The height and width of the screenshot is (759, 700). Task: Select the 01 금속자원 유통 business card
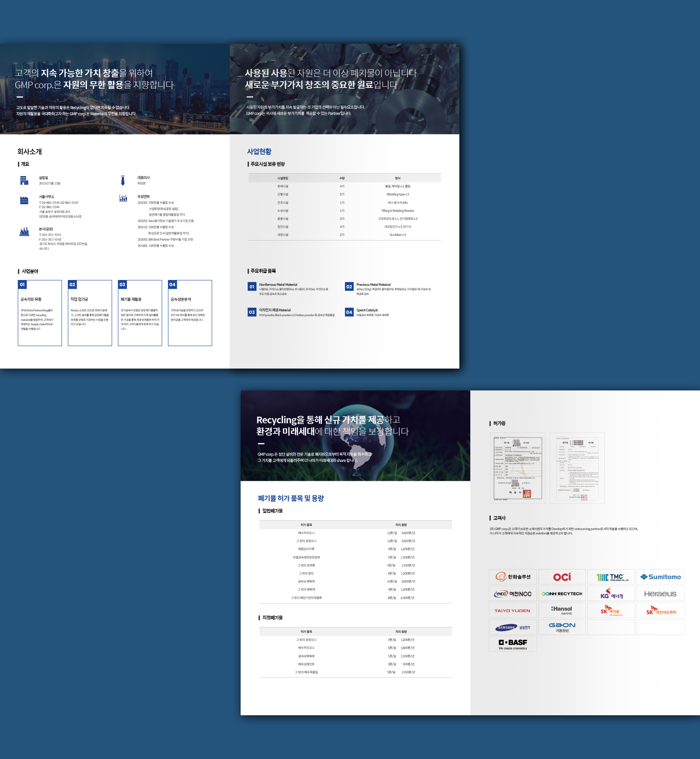click(x=40, y=313)
